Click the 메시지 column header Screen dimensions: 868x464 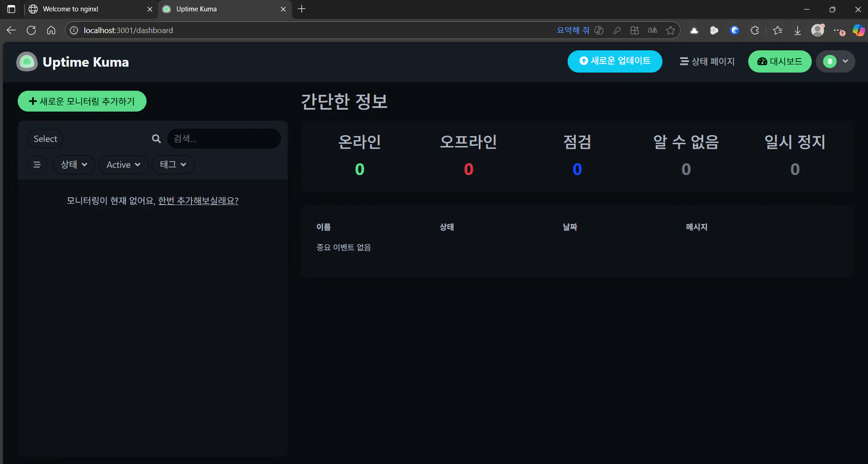click(697, 227)
